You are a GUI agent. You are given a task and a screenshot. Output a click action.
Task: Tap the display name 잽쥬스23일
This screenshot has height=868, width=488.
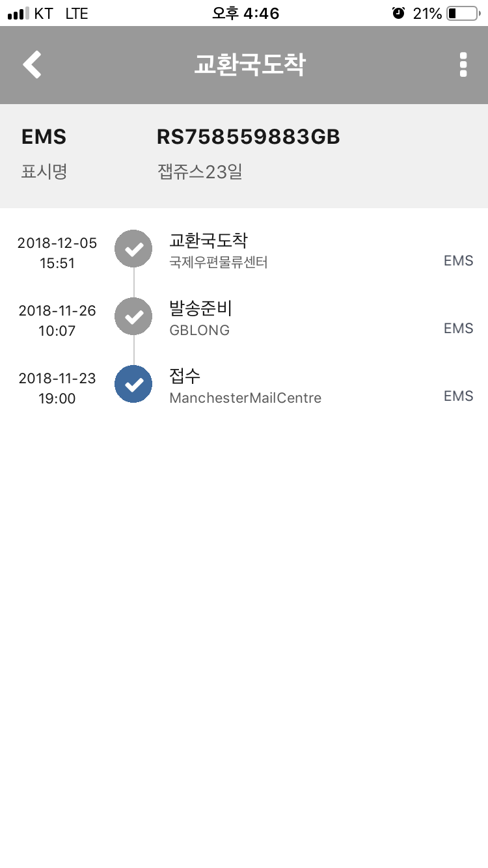click(200, 172)
